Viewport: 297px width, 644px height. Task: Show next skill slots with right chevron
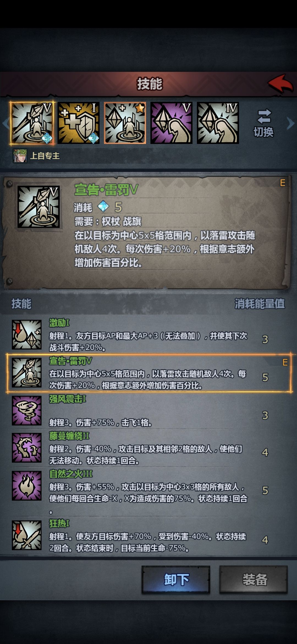click(290, 123)
